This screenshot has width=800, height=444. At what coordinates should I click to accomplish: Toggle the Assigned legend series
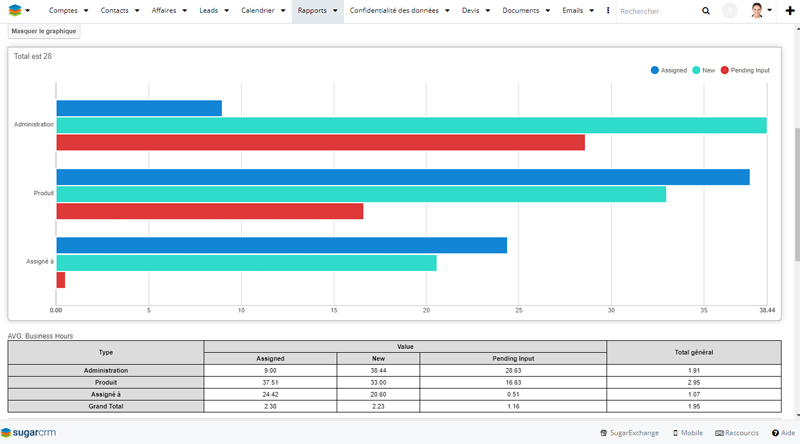click(669, 70)
